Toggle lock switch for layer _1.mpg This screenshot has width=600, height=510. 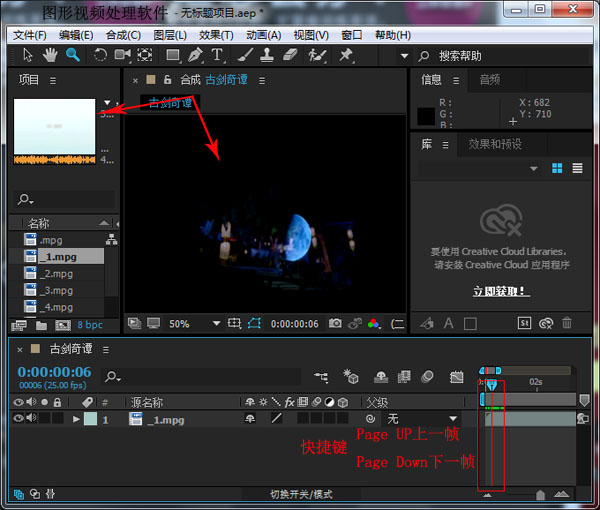pyautogui.click(x=58, y=418)
